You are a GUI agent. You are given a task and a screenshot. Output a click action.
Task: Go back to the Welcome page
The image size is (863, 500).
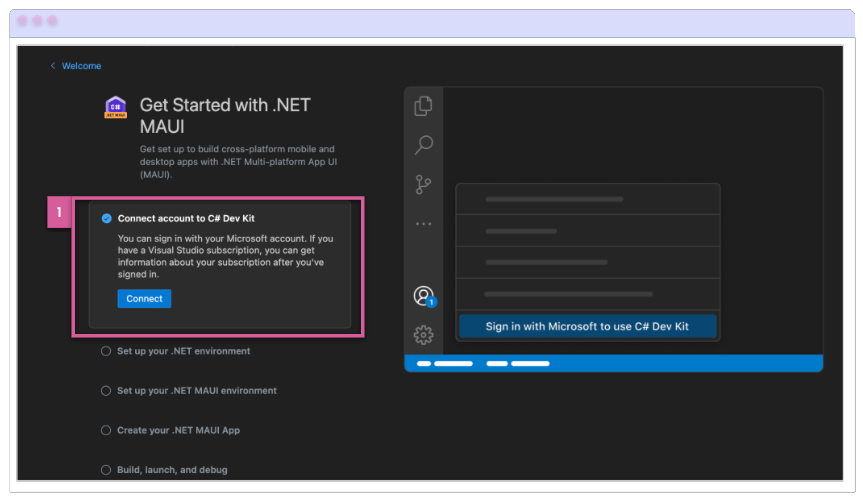coord(81,66)
